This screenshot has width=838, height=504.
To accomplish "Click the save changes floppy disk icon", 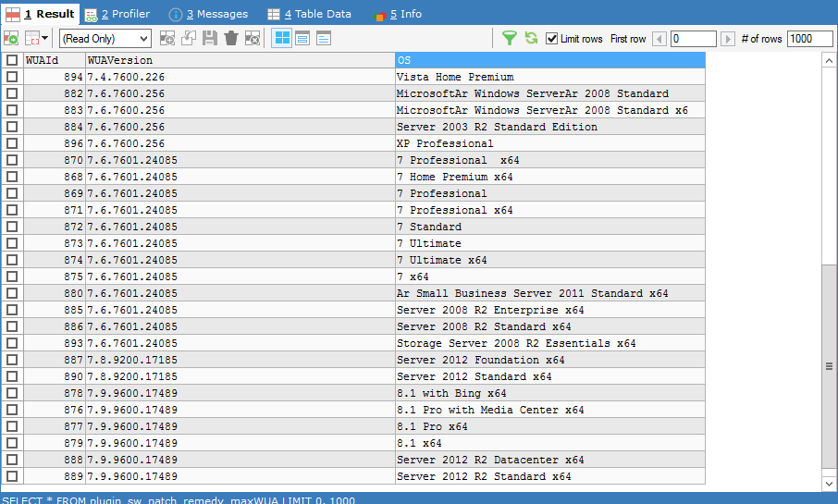I will (x=210, y=38).
